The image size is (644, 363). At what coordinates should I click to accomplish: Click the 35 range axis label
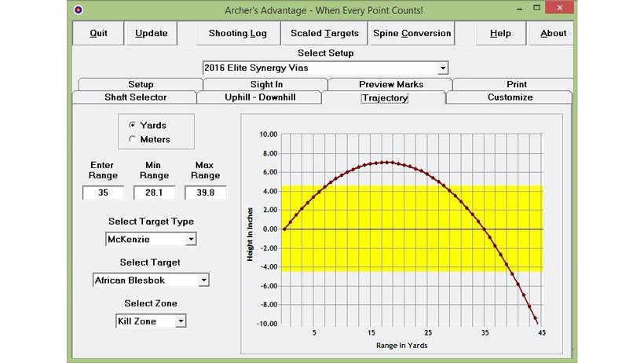485,332
